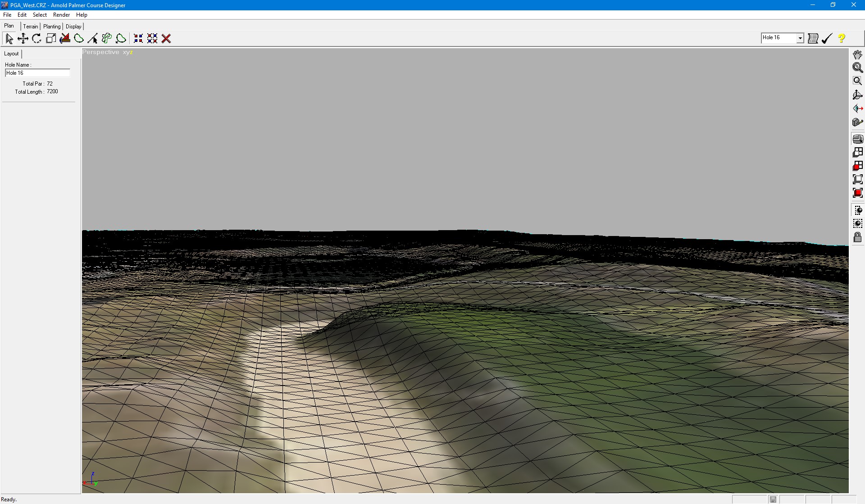The height and width of the screenshot is (504, 865).
Task: Select the pan hand tool in right sidebar
Action: pos(858,54)
